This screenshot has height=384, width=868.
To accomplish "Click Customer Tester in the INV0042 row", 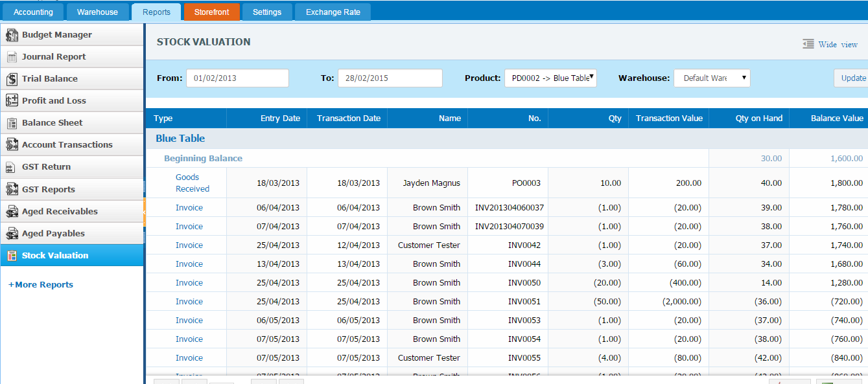I will (x=429, y=245).
